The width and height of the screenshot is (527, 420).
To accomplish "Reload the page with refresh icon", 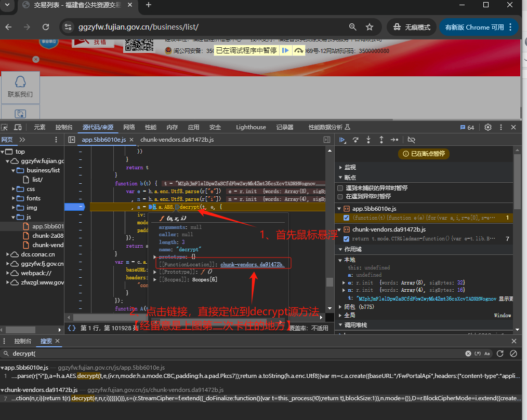I will (46, 27).
